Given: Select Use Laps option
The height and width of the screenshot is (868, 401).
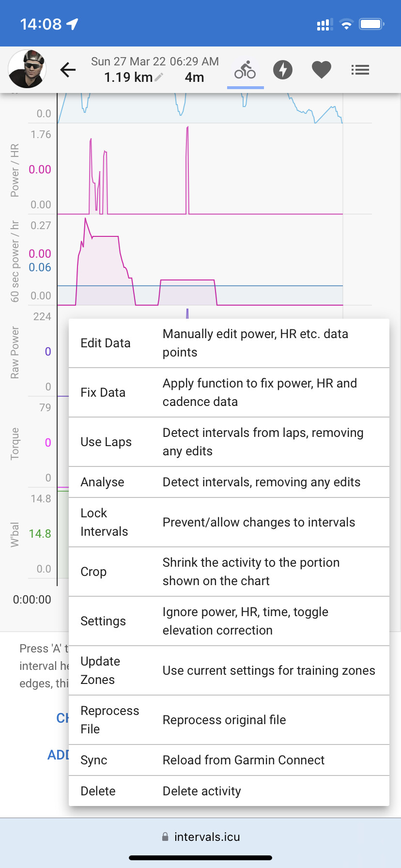Looking at the screenshot, I should point(229,442).
